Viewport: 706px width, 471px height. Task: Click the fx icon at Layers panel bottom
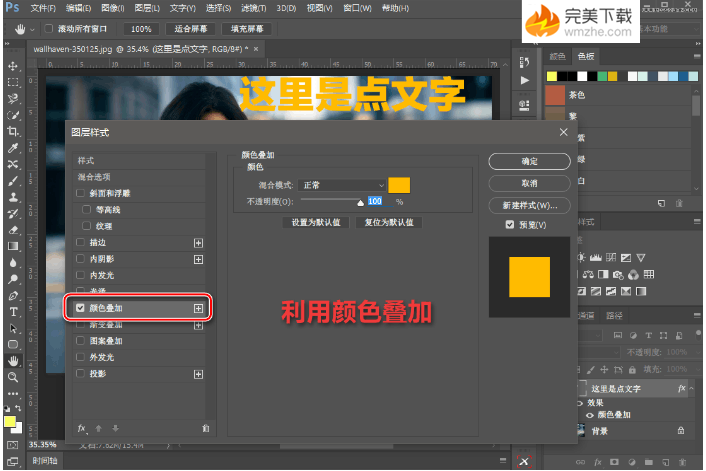[x=595, y=461]
